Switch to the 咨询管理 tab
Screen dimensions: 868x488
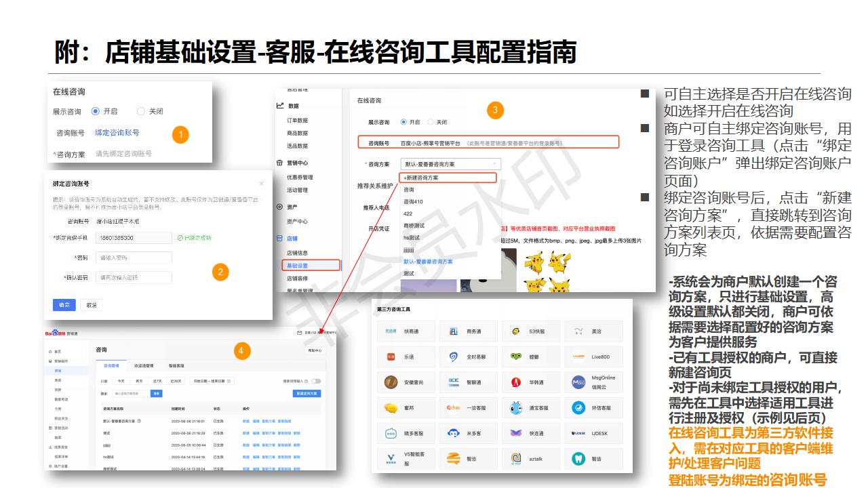(111, 365)
